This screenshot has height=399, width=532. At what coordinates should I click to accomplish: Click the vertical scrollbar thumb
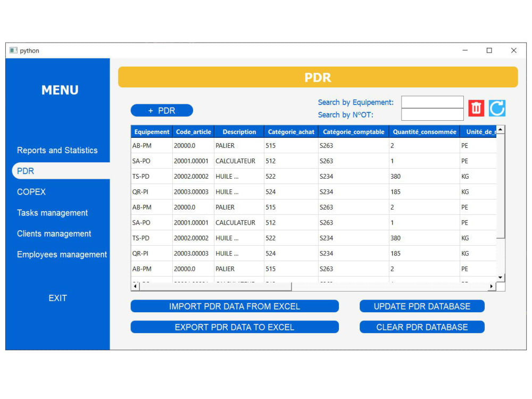click(x=501, y=186)
